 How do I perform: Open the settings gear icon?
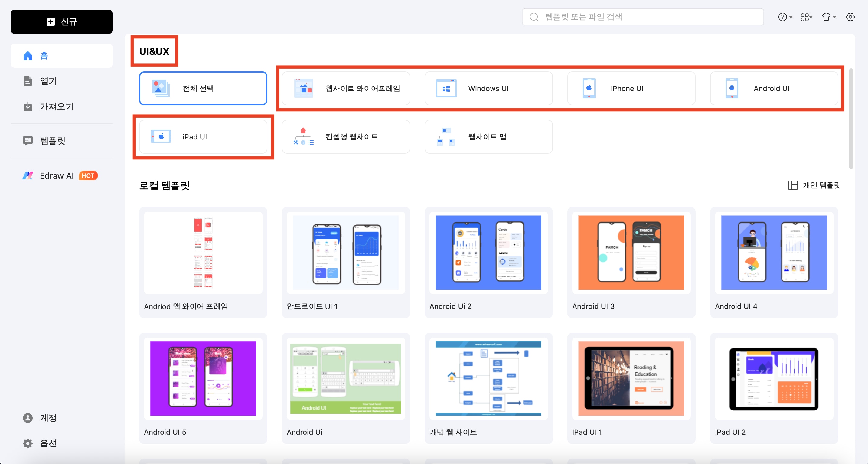[850, 17]
